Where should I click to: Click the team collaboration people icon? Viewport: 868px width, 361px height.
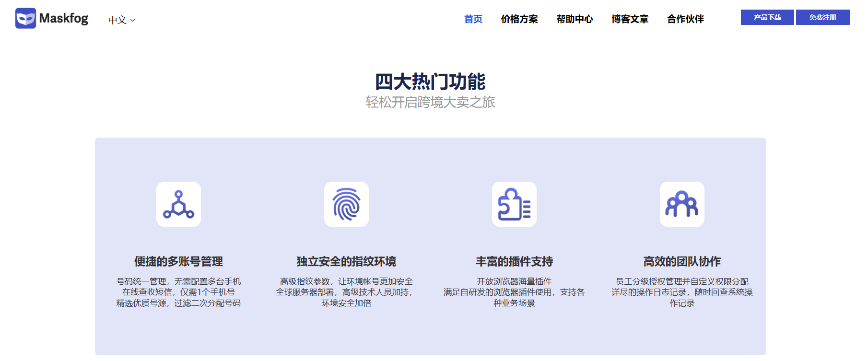pos(682,204)
